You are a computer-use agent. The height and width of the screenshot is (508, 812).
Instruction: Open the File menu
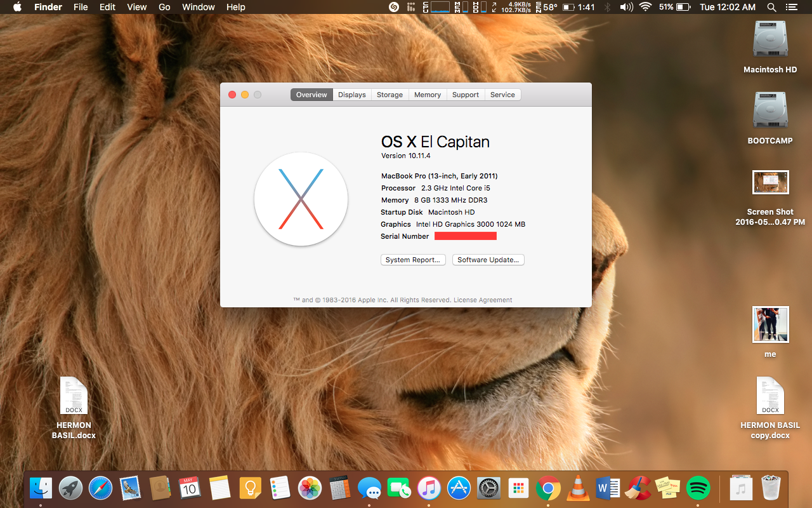click(x=81, y=7)
